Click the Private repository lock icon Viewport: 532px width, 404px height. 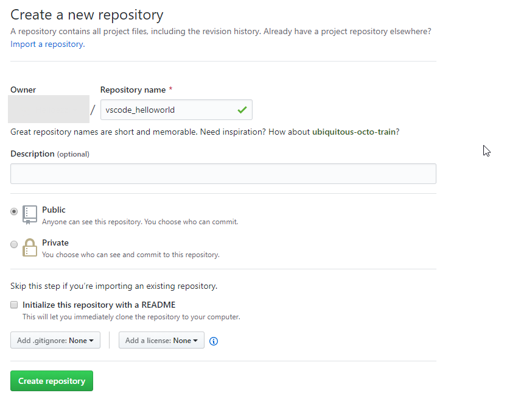tap(29, 247)
